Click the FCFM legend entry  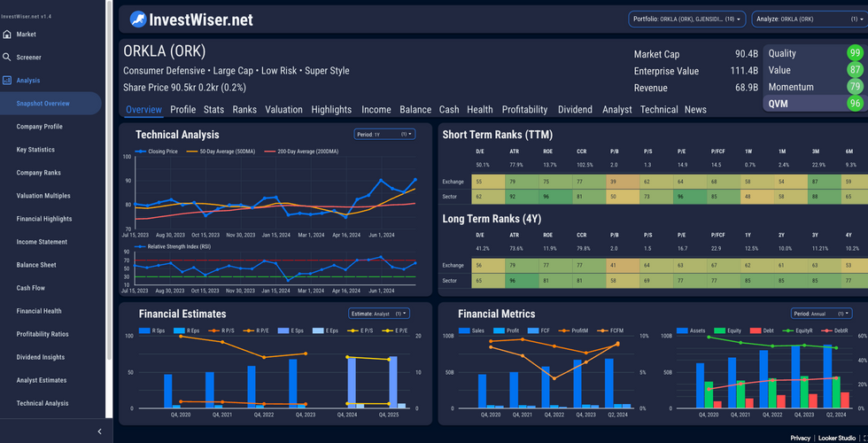[x=609, y=330]
